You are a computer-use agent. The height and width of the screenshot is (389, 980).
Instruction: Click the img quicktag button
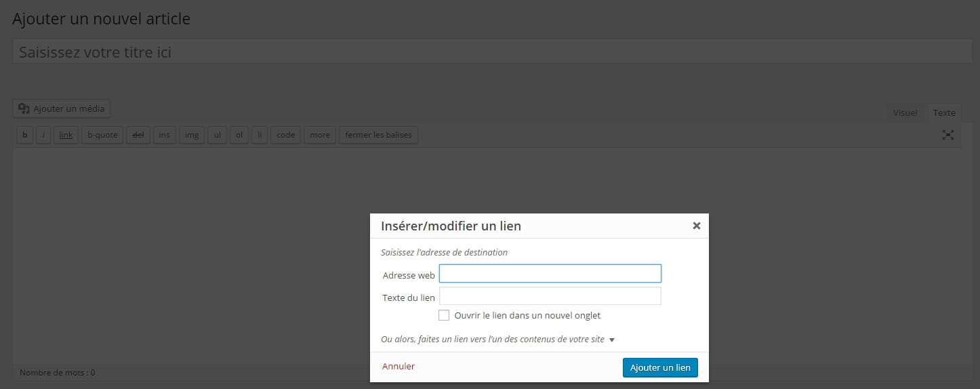(x=192, y=135)
